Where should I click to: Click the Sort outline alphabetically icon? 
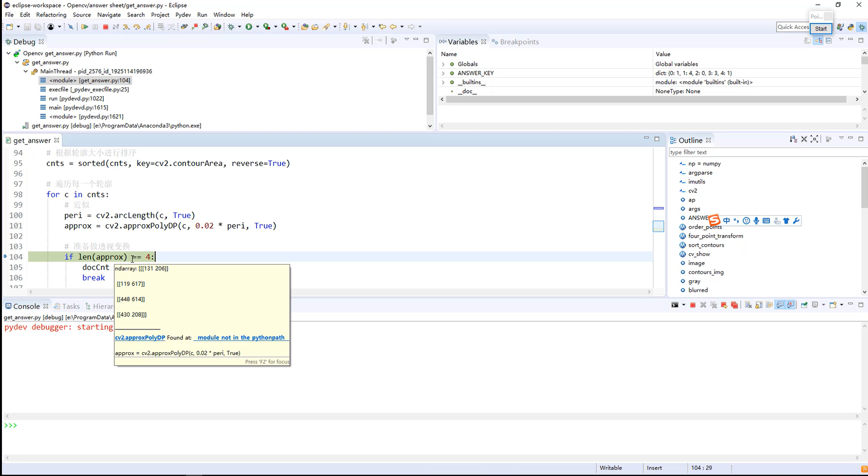(793, 139)
